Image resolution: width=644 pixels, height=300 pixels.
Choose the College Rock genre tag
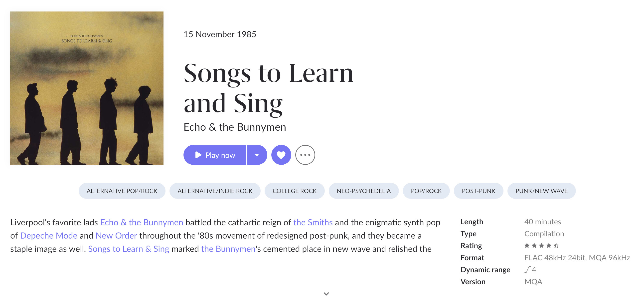[295, 191]
